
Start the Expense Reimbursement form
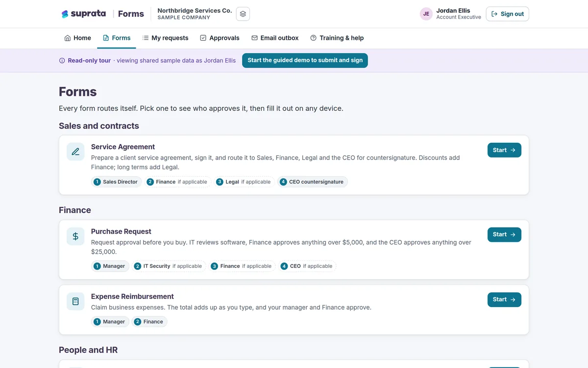tap(504, 299)
